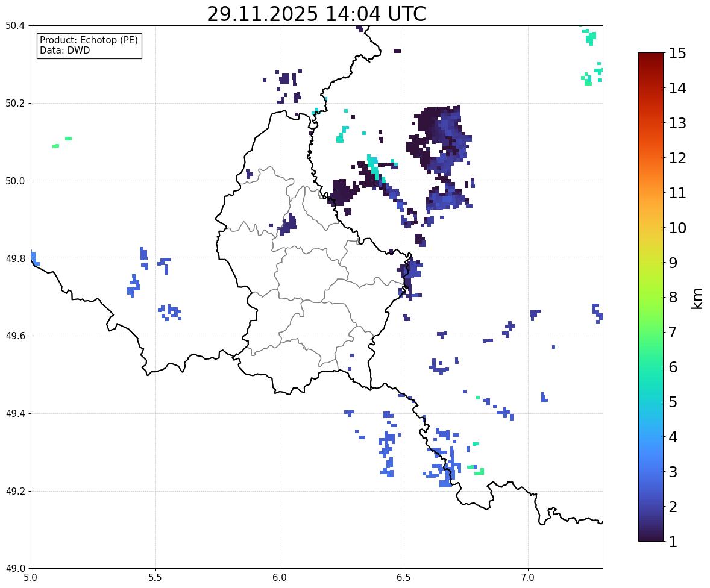Click the colorbar tick label '10'
This screenshot has height=588, width=710.
point(677,228)
